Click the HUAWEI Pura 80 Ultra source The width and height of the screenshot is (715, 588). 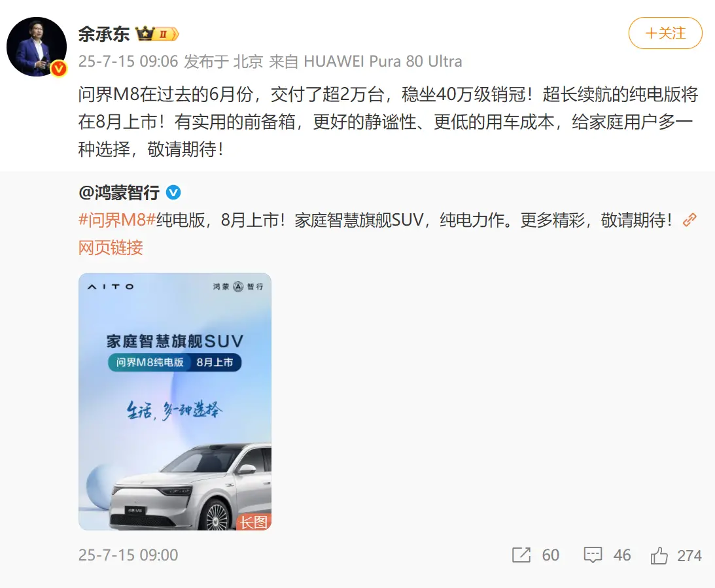point(383,61)
